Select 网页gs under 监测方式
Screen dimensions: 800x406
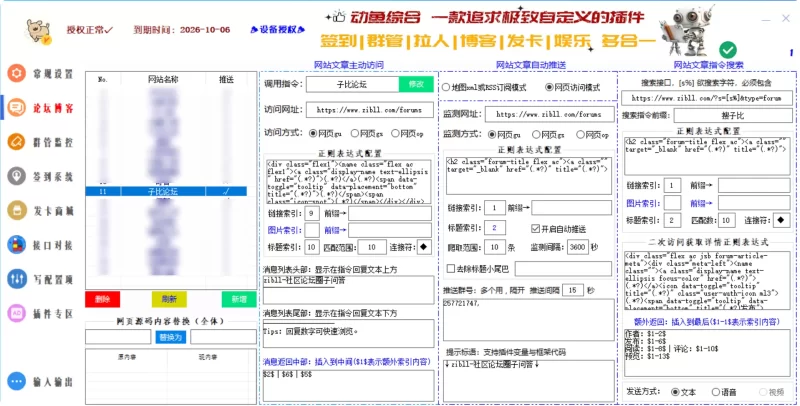pyautogui.click(x=548, y=135)
